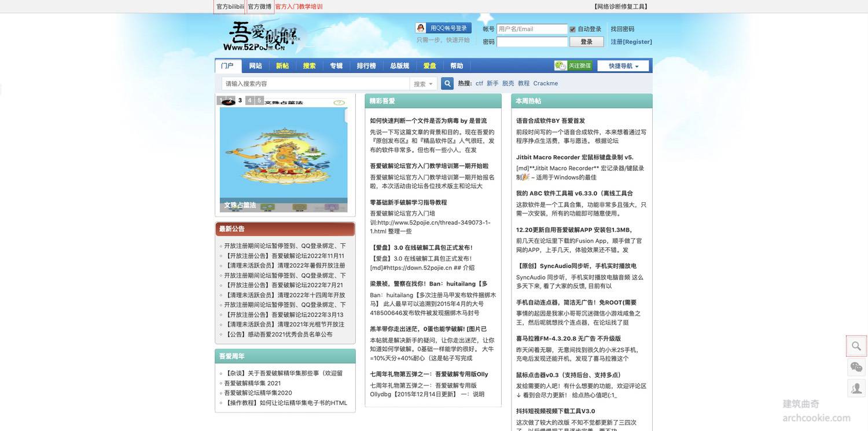Click the 找回密码 password recovery link
This screenshot has width=868, height=431.
tap(623, 27)
